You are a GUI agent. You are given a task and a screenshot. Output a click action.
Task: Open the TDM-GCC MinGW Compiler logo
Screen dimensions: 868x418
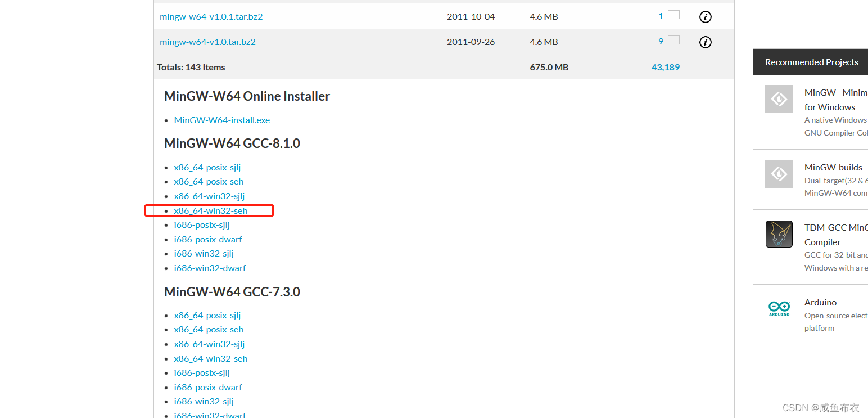tap(779, 234)
